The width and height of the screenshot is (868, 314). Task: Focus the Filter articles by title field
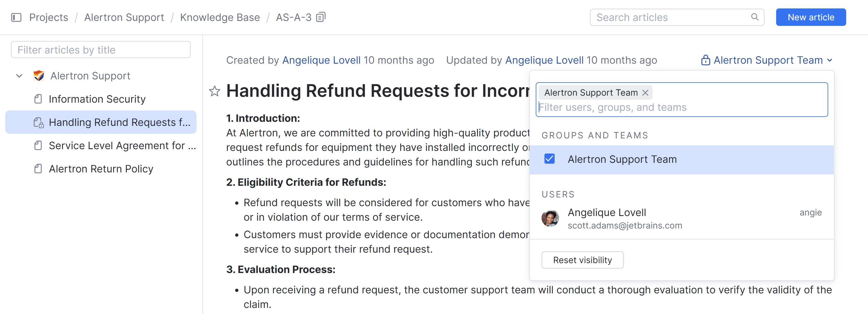pos(101,50)
